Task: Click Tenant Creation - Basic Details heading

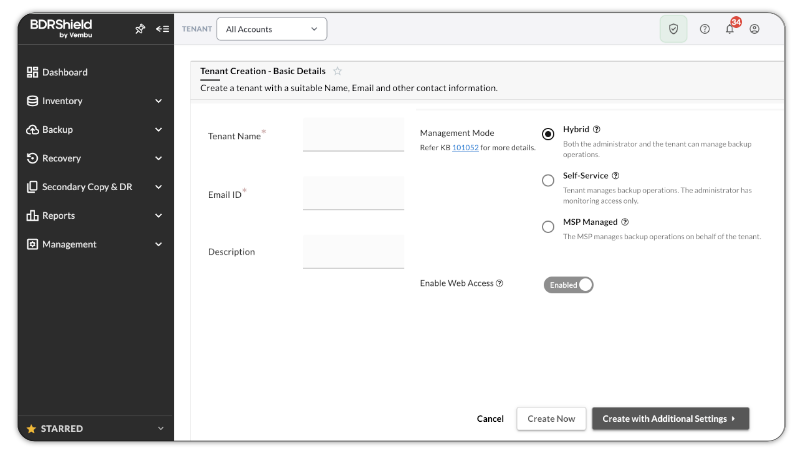Action: 263,71
